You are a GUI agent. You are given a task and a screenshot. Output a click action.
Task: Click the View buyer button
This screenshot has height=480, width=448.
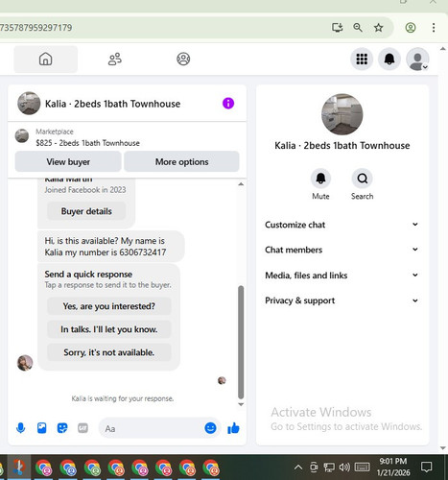coord(68,161)
